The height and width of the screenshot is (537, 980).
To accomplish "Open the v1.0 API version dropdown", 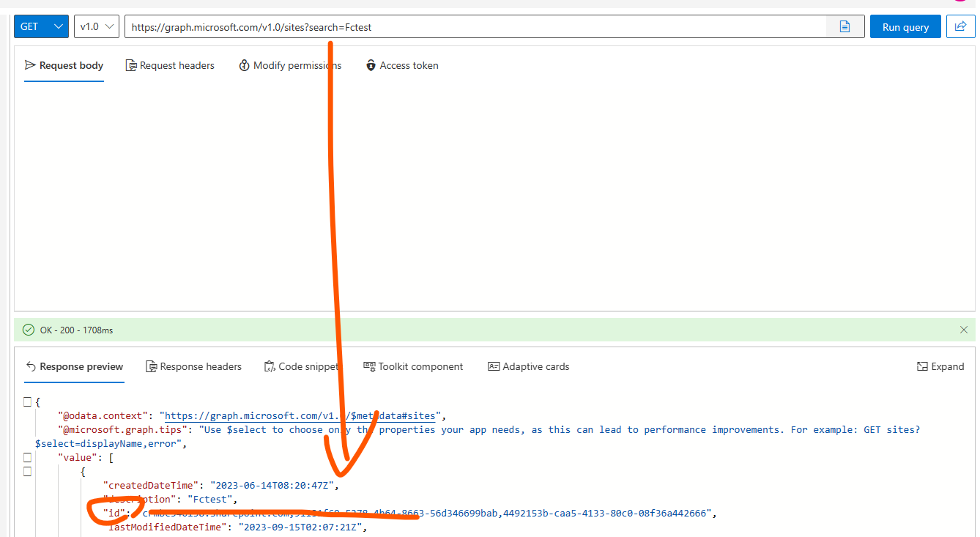I will 96,26.
